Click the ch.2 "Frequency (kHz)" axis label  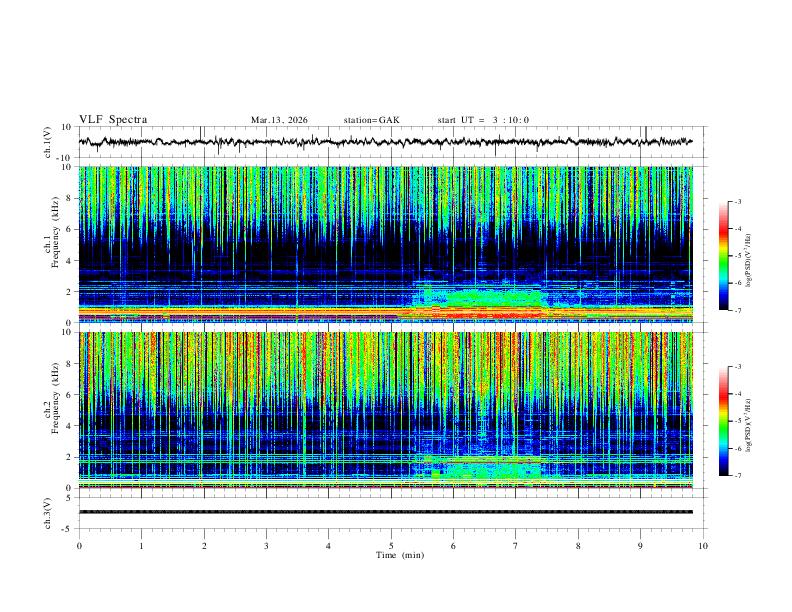55,398
